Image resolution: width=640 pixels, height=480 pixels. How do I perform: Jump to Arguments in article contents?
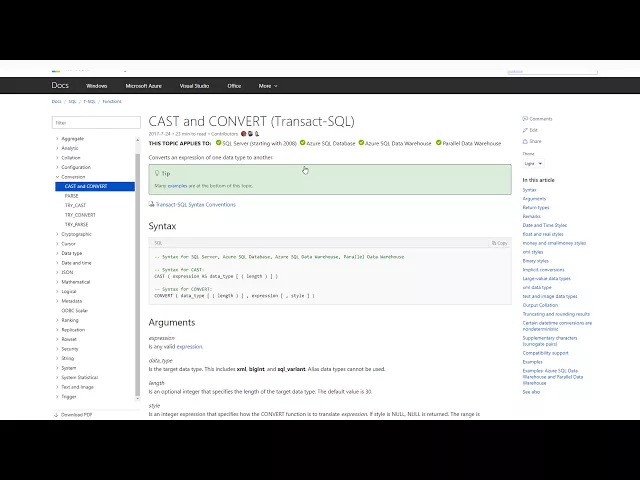[x=534, y=199]
